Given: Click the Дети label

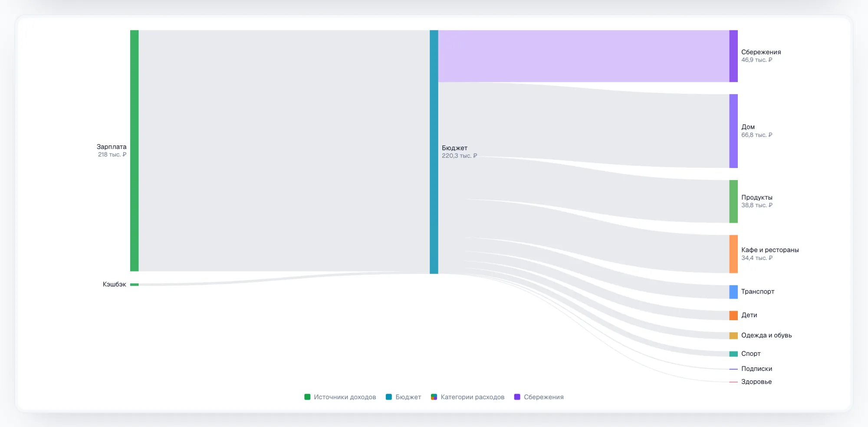Looking at the screenshot, I should tap(749, 315).
